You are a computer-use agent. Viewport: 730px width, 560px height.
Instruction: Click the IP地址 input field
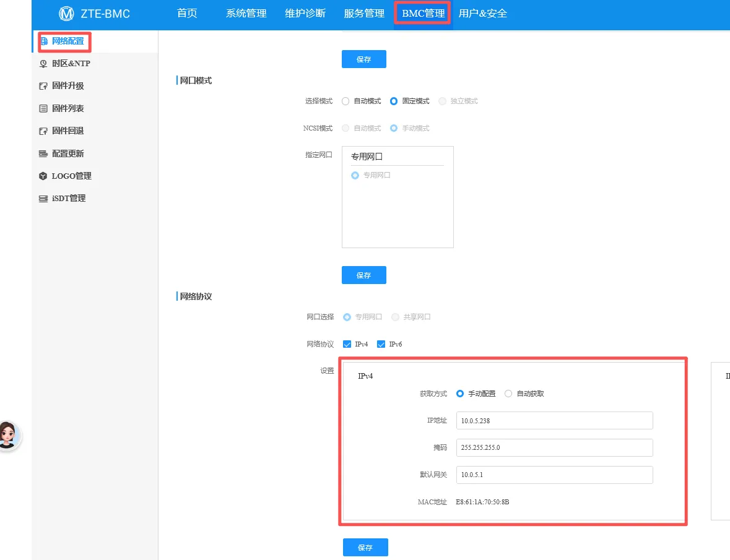(x=555, y=421)
